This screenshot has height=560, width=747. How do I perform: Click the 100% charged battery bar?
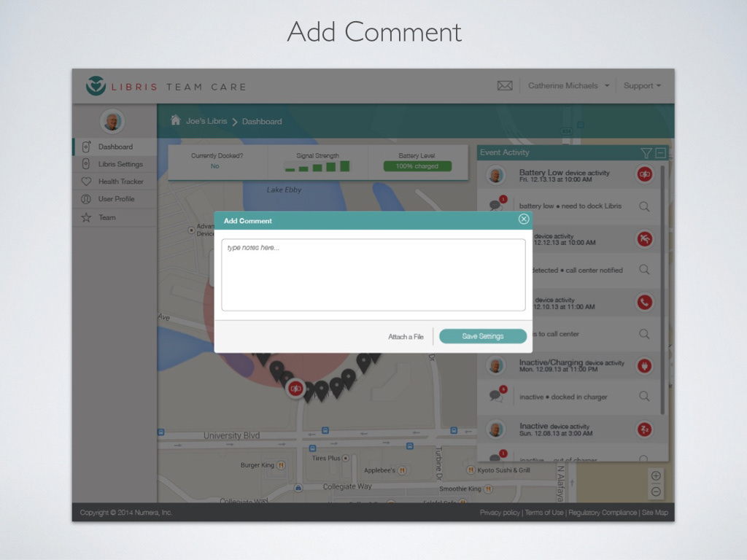pyautogui.click(x=417, y=166)
